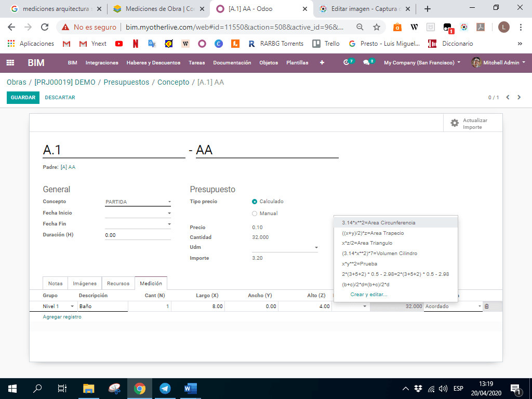
Task: Open the Documentación menu
Action: (x=232, y=62)
